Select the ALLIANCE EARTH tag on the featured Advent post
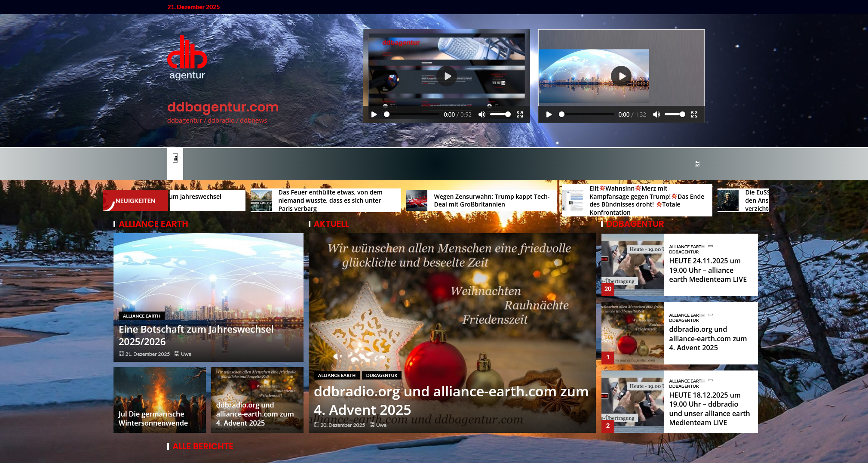 [337, 375]
